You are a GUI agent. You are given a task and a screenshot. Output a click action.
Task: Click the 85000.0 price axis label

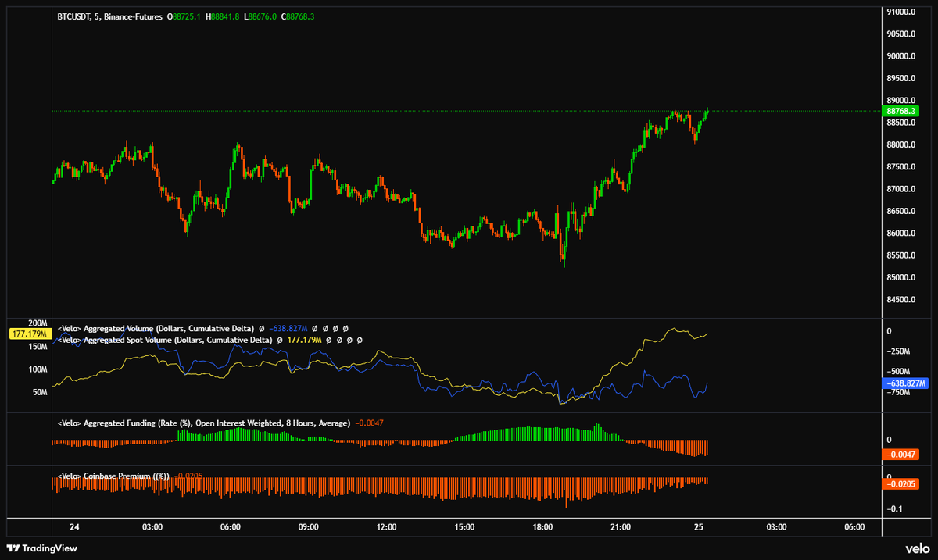(903, 277)
